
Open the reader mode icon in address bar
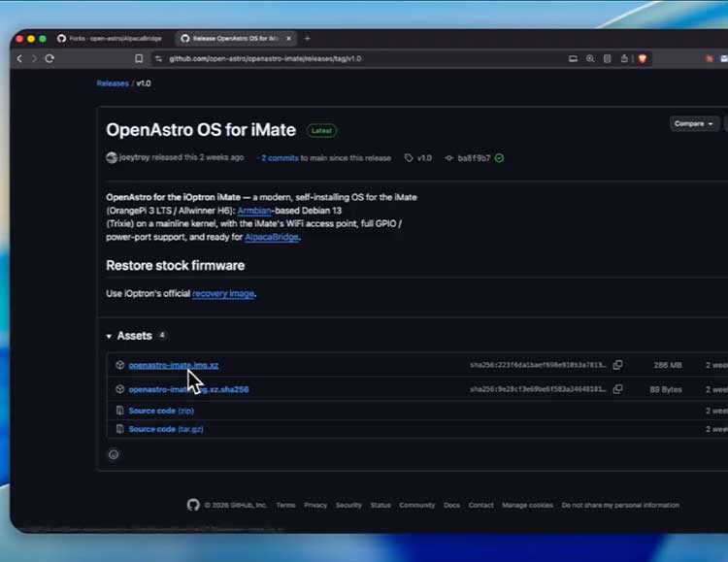tap(607, 58)
